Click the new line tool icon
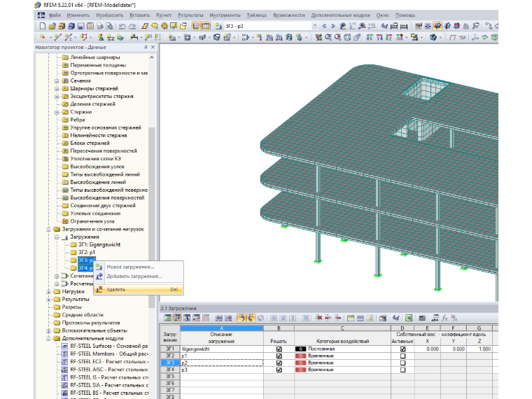This screenshot has height=399, width=532. [x=57, y=37]
